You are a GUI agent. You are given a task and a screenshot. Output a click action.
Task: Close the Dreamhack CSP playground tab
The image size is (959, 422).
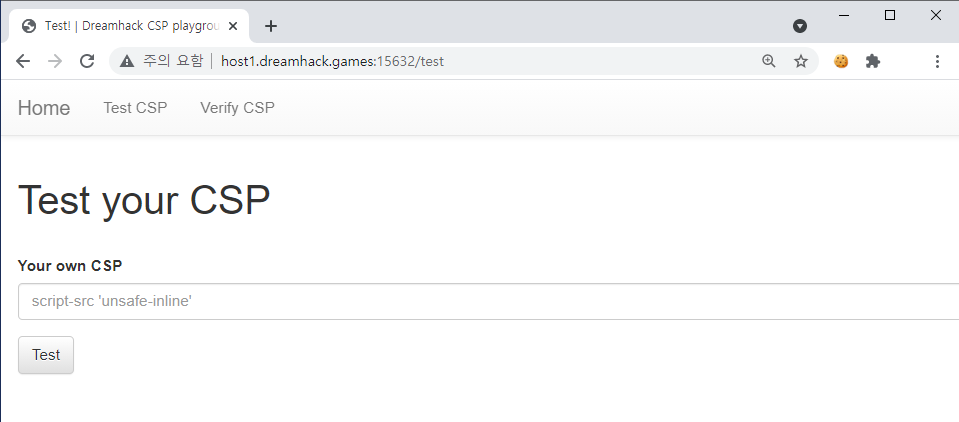pyautogui.click(x=232, y=26)
